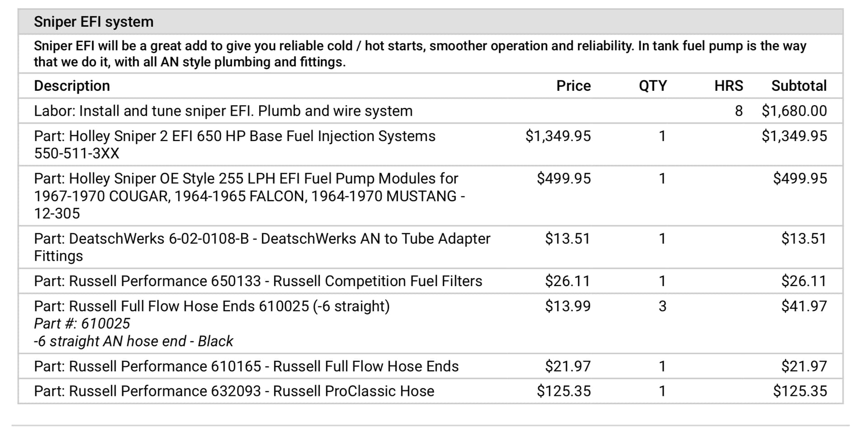
Task: Select the Price column header
Action: [573, 86]
